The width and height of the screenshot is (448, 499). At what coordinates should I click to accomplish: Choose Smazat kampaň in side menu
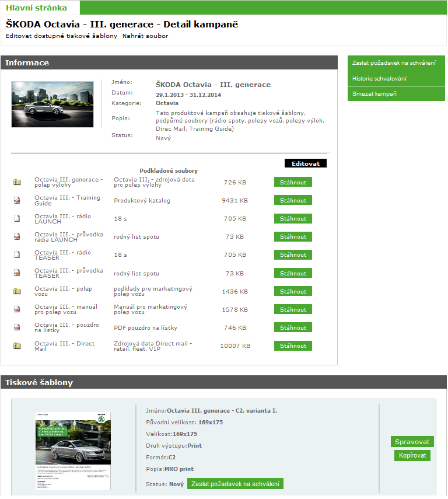pos(374,94)
